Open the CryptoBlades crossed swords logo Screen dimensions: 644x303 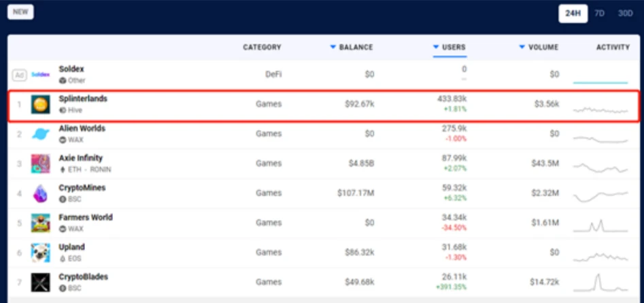(x=41, y=282)
